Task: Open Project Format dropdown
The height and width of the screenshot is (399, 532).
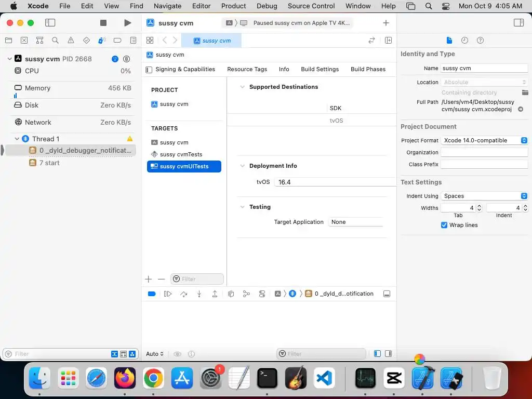Action: click(x=484, y=140)
